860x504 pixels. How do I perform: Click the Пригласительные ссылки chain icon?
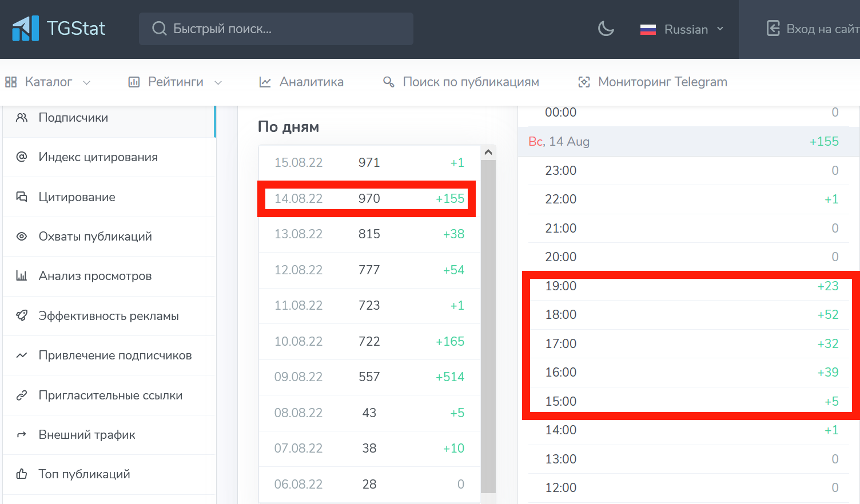pyautogui.click(x=22, y=395)
